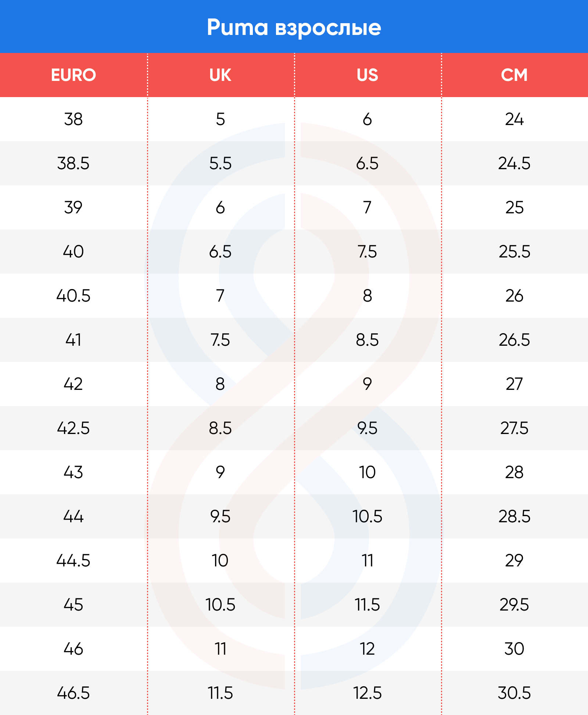The image size is (588, 715).
Task: Click the EURO column header
Action: coord(73,75)
